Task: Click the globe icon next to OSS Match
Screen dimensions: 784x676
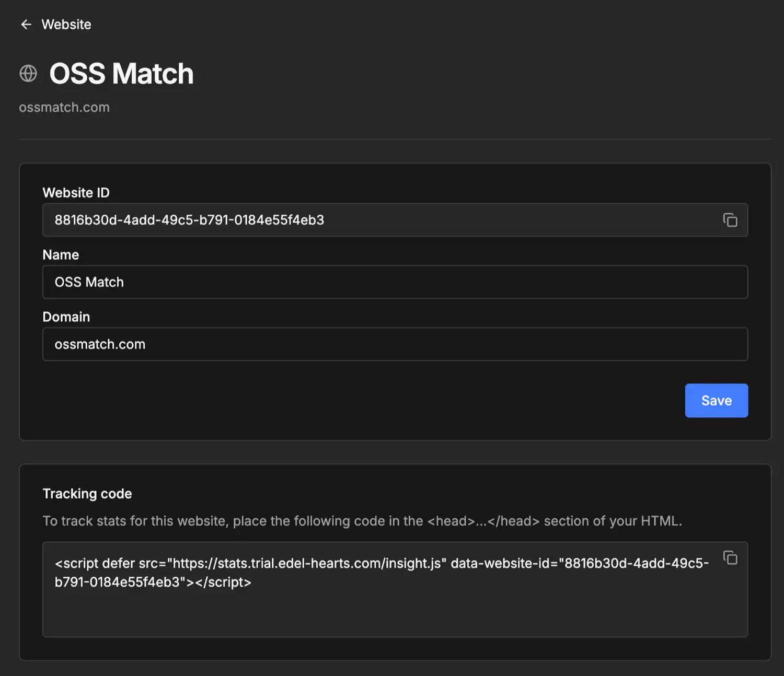Action: [x=28, y=74]
